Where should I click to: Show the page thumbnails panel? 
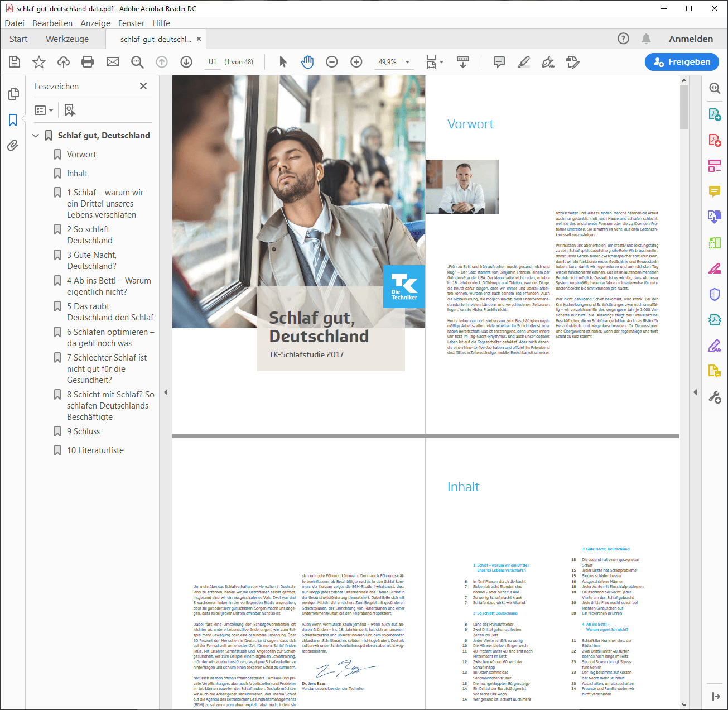click(x=13, y=94)
